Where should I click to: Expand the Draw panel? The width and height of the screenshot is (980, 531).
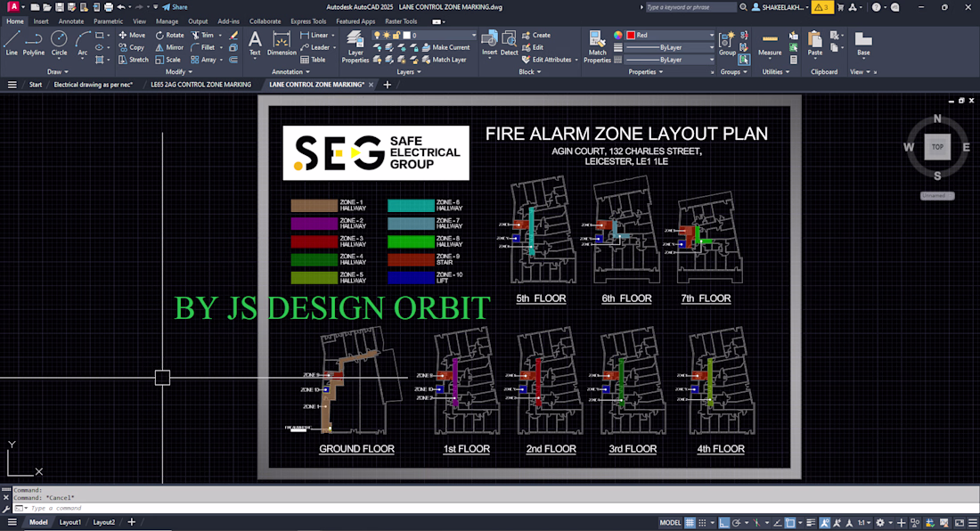pos(58,72)
